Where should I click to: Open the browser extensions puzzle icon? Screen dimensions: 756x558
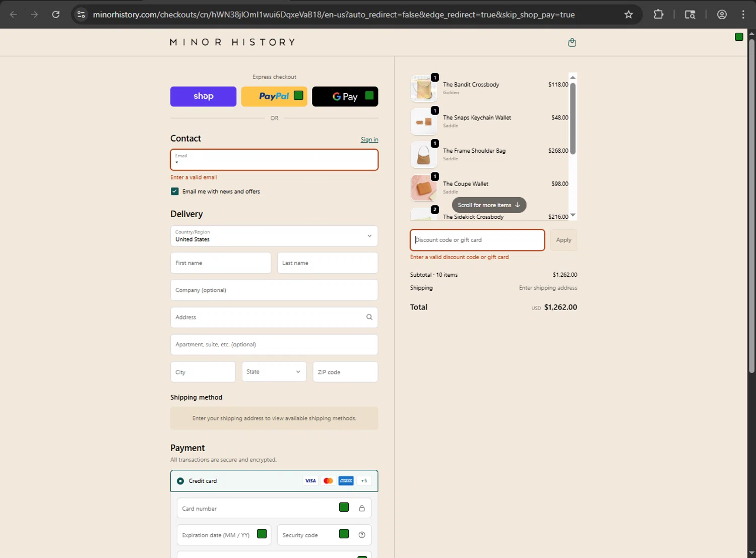(658, 15)
